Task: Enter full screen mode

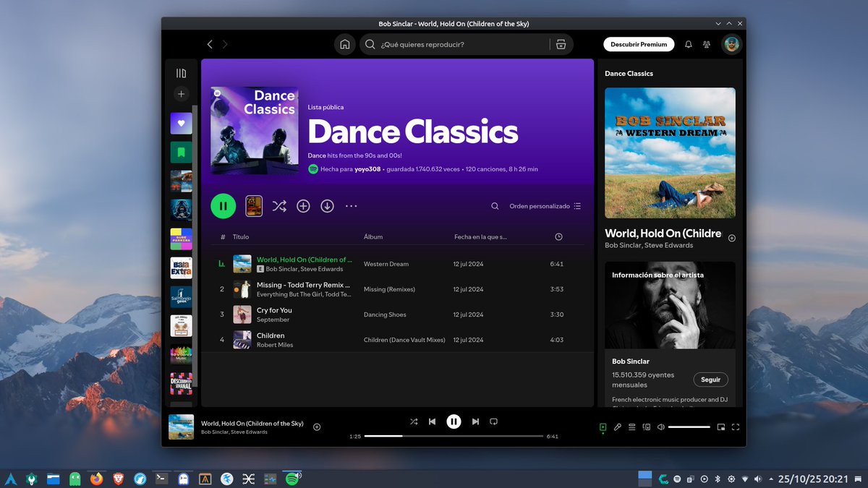Action: pyautogui.click(x=736, y=427)
